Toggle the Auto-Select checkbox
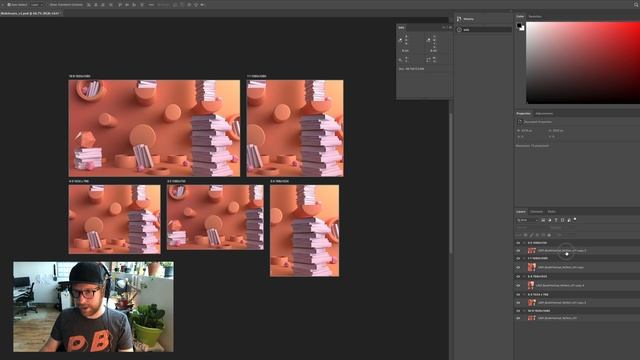 tap(9, 4)
